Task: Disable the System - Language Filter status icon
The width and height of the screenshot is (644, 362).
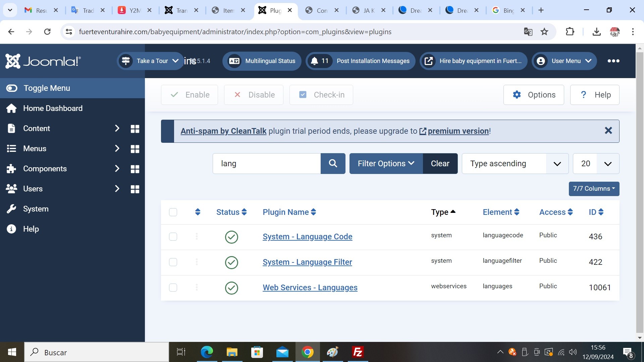Action: pyautogui.click(x=231, y=262)
